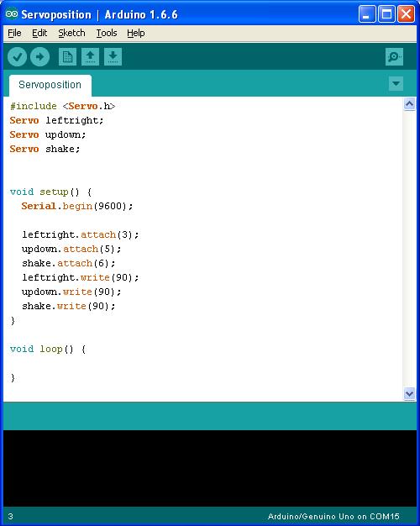This screenshot has height=526, width=420.
Task: Click the 'updown.attach(5);' line
Action: [71, 249]
